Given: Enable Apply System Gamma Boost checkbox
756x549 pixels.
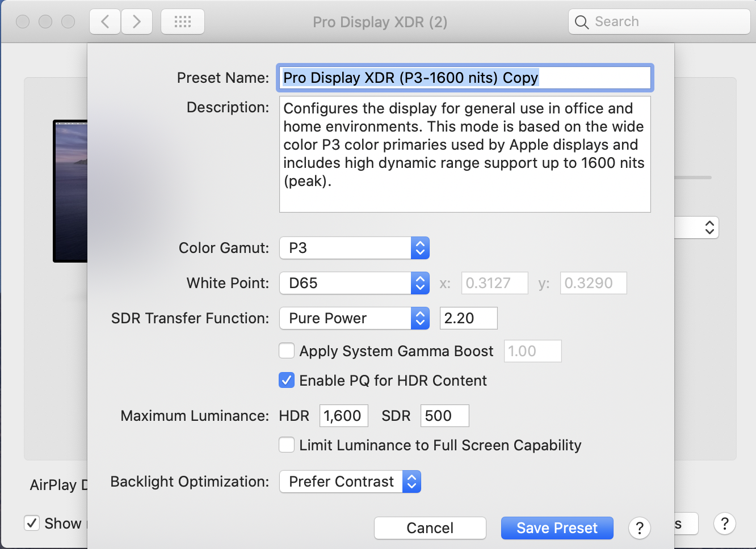Looking at the screenshot, I should click(287, 351).
